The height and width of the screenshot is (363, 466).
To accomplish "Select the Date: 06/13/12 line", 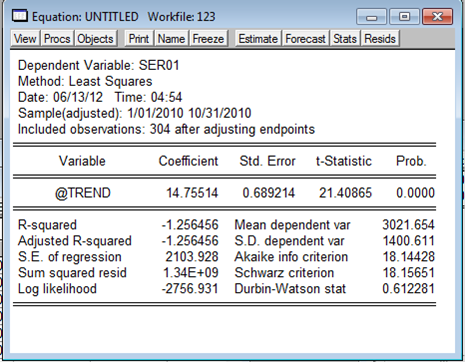I will tap(100, 97).
